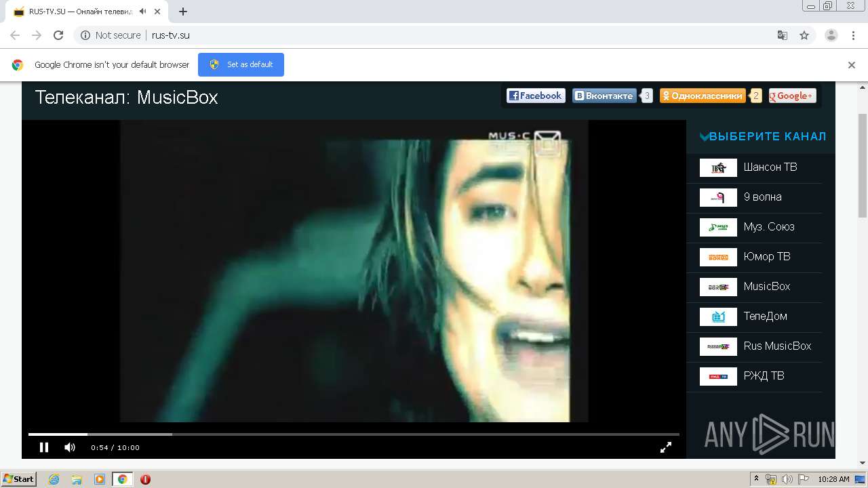Screen dimensions: 868x488
Task: Open the Шансон ТВ channel logo
Action: pos(718,167)
